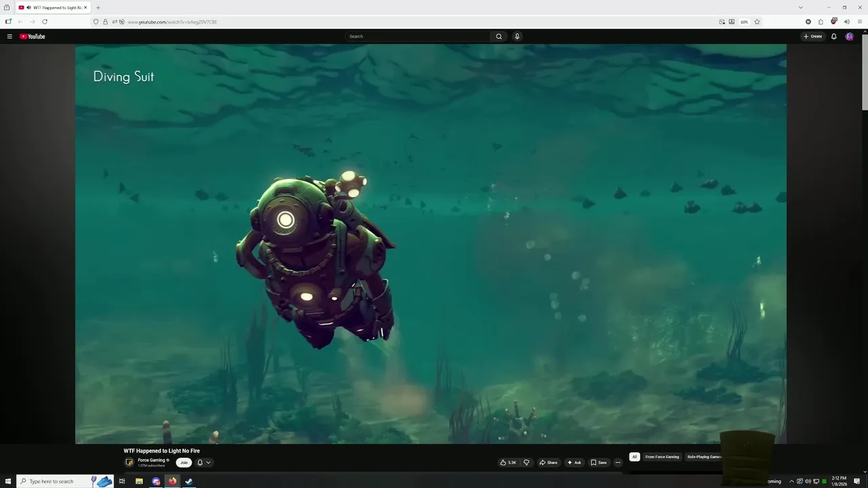Open uBlock shield extension icon
The height and width of the screenshot is (488, 868).
tap(833, 22)
